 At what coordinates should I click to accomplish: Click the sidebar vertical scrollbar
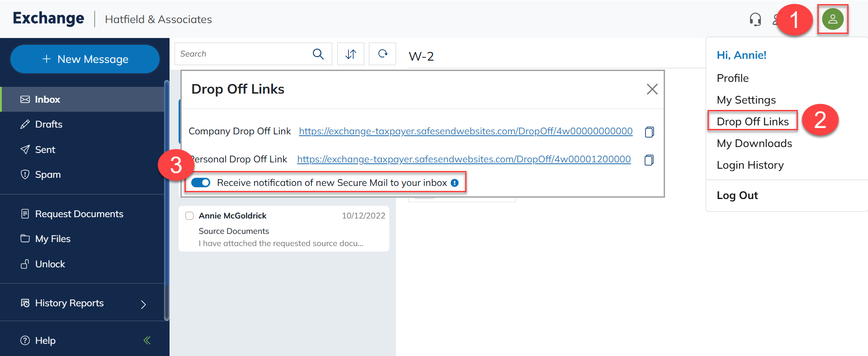click(x=166, y=199)
